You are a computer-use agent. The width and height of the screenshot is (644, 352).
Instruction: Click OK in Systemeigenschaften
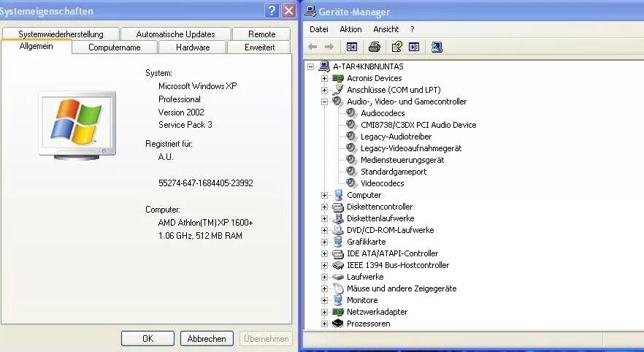click(x=147, y=338)
